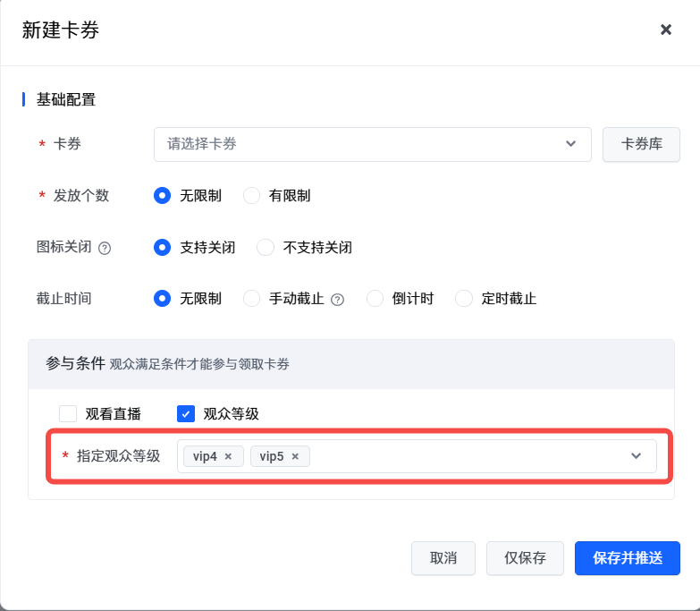Open the 卡券库 button

pos(642,144)
